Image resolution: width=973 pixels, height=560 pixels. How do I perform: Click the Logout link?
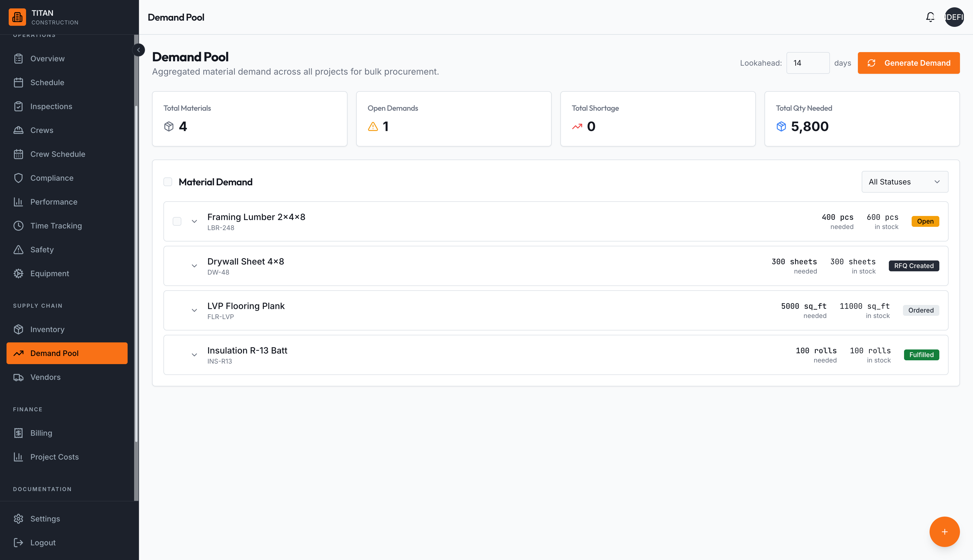tap(67, 543)
